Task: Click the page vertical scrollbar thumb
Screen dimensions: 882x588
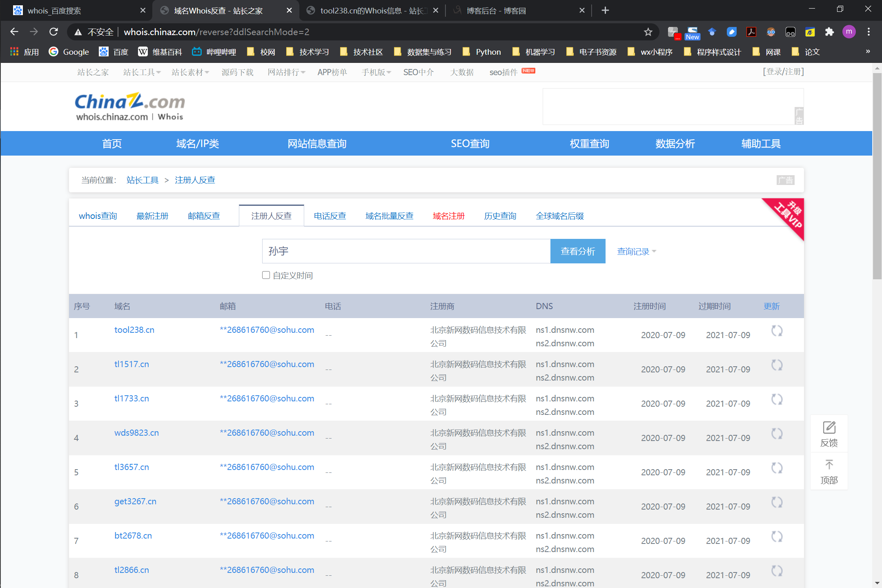Action: coord(877,176)
